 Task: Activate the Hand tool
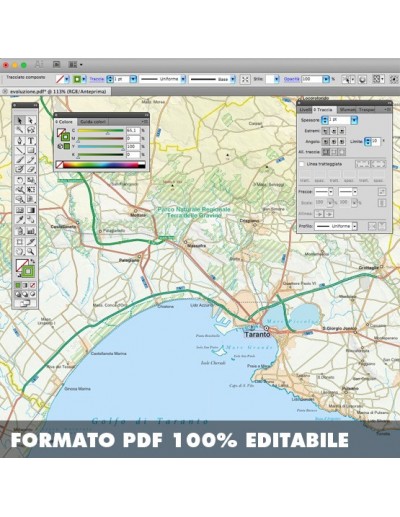tap(20, 251)
